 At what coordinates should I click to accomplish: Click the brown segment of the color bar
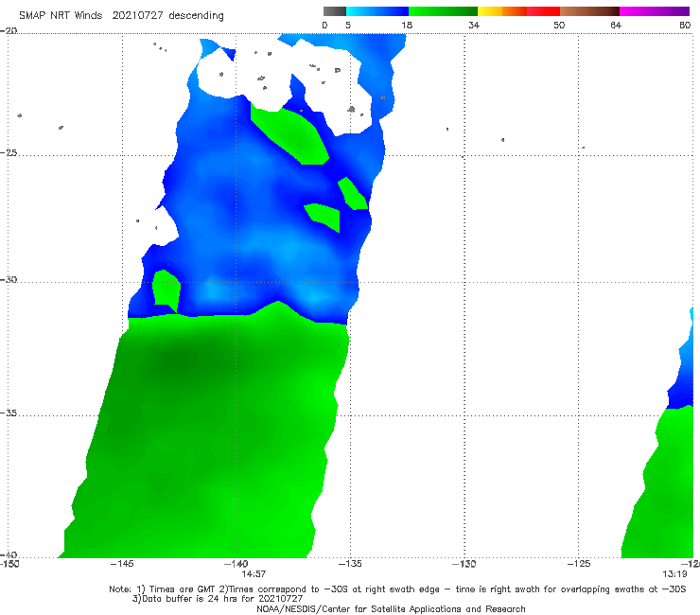pos(589,11)
